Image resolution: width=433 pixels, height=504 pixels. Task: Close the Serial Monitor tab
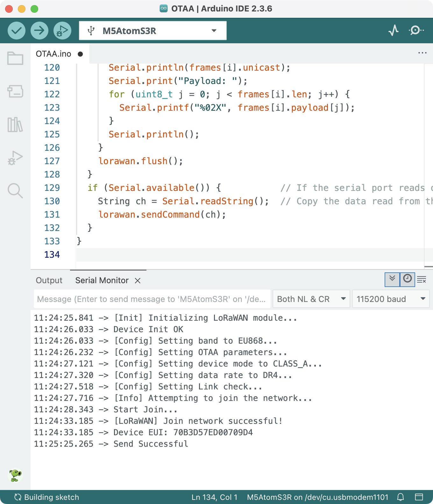click(x=138, y=280)
